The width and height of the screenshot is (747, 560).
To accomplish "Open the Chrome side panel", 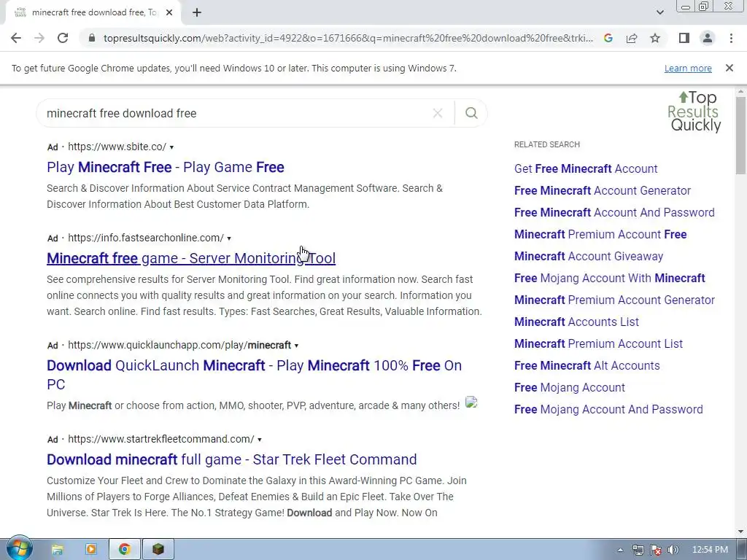I will click(x=684, y=38).
